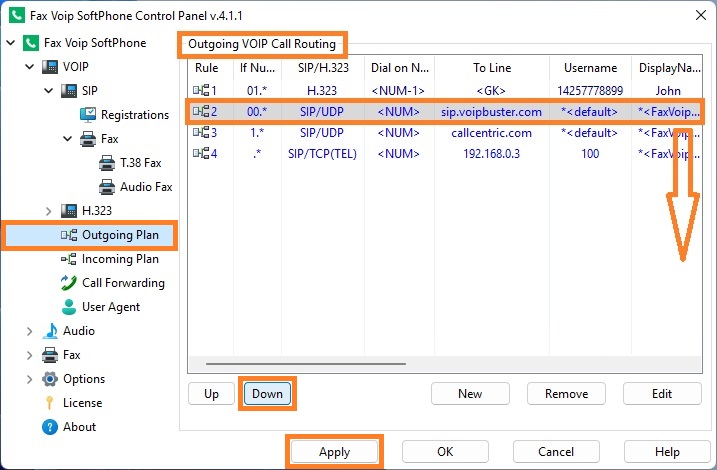717x470 pixels.
Task: Click the Options gear icon
Action: pyautogui.click(x=49, y=379)
